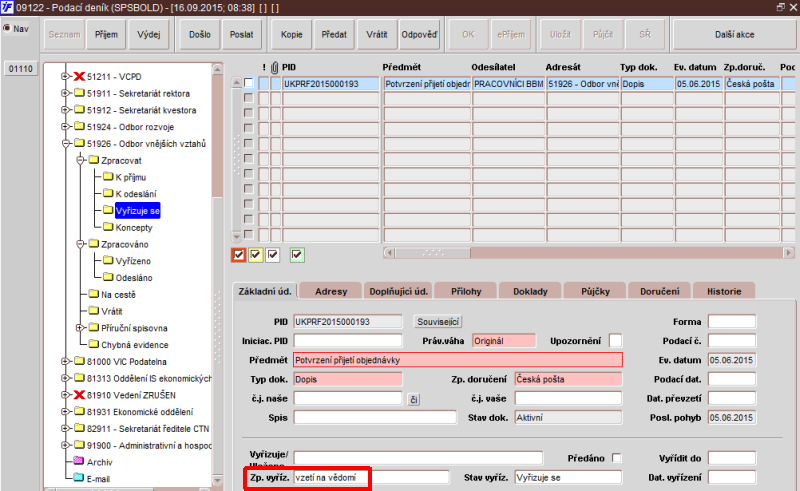Expand the 91900 - Administrativní node
The width and height of the screenshot is (800, 491).
[x=65, y=445]
